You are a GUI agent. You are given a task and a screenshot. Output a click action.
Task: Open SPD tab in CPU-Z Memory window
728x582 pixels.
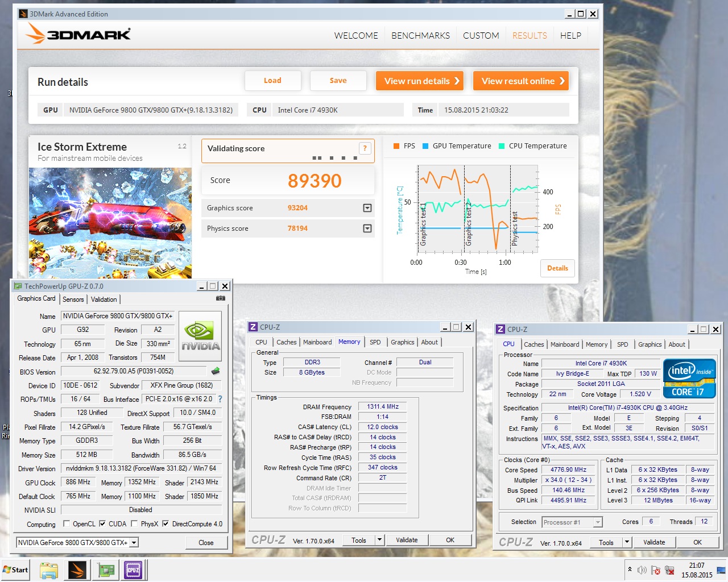click(375, 342)
